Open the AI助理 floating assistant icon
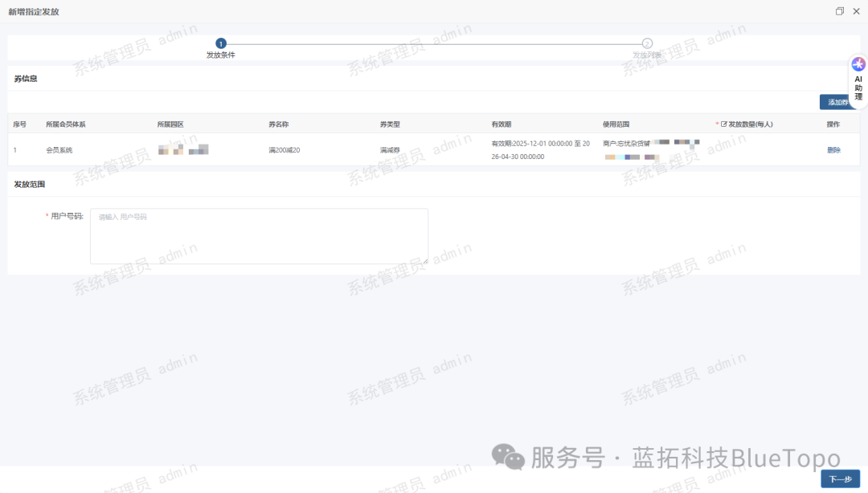 pos(858,65)
